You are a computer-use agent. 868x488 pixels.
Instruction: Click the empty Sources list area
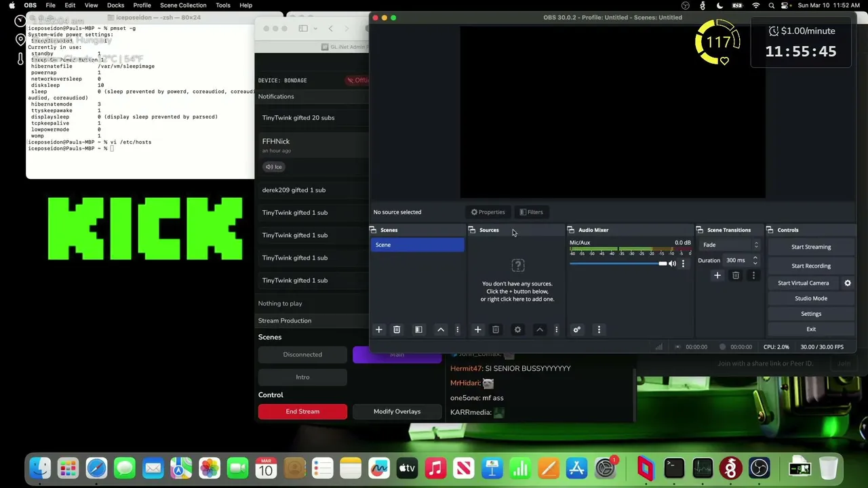coord(517,280)
